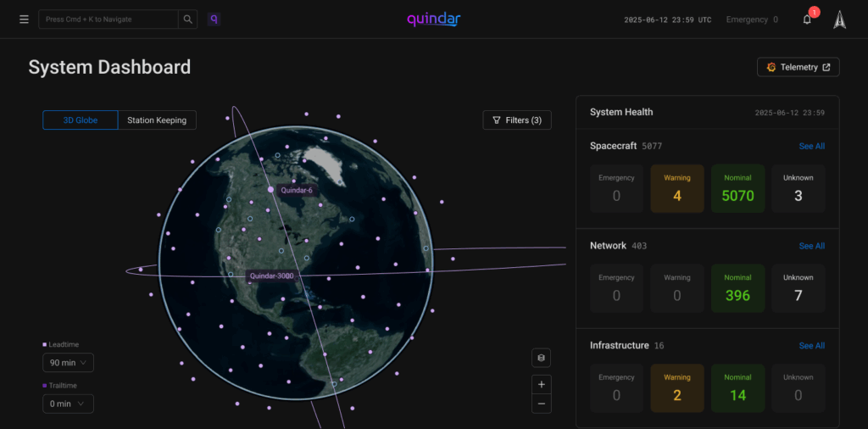
Task: Switch to Station Keeping view
Action: (x=157, y=120)
